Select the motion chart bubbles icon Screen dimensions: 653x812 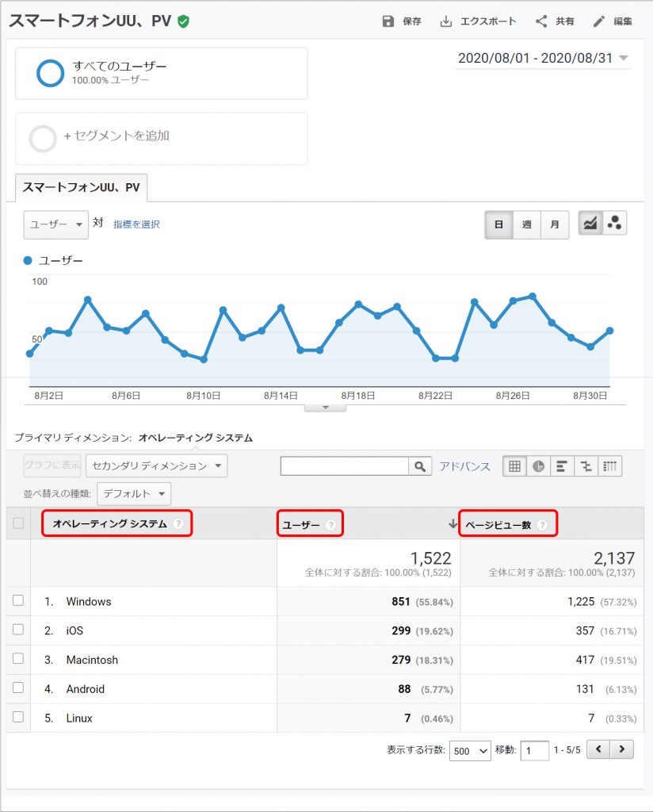point(615,223)
